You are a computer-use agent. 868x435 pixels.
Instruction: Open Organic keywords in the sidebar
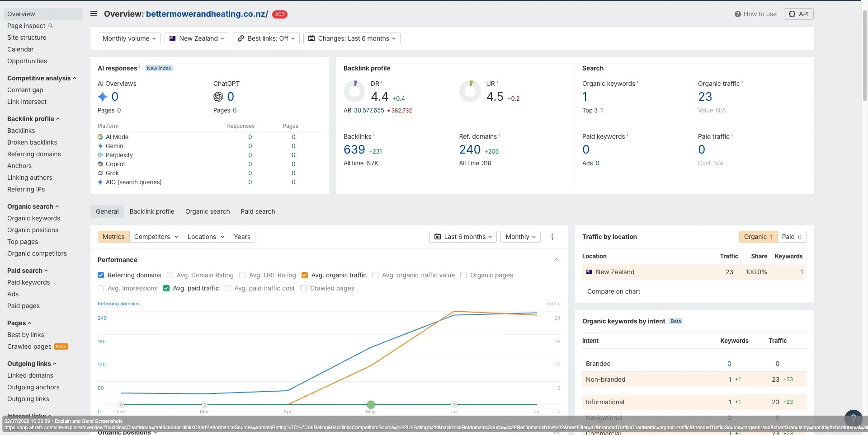(x=33, y=218)
